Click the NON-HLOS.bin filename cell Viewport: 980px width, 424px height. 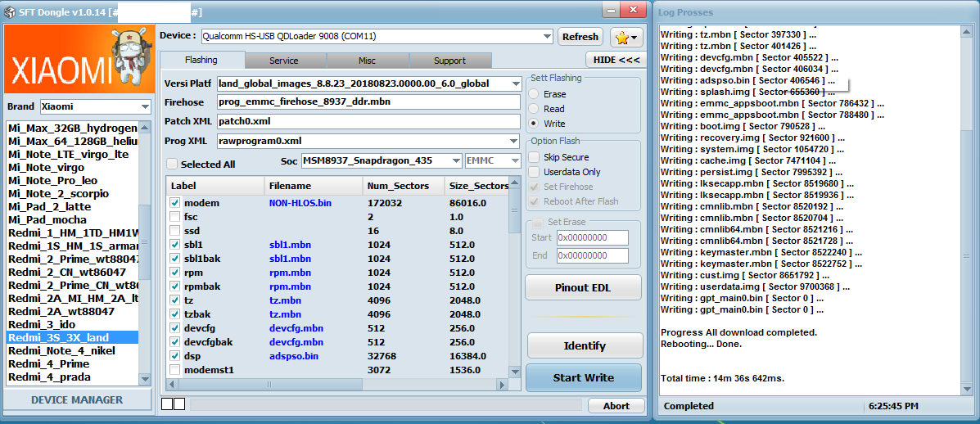[300, 203]
